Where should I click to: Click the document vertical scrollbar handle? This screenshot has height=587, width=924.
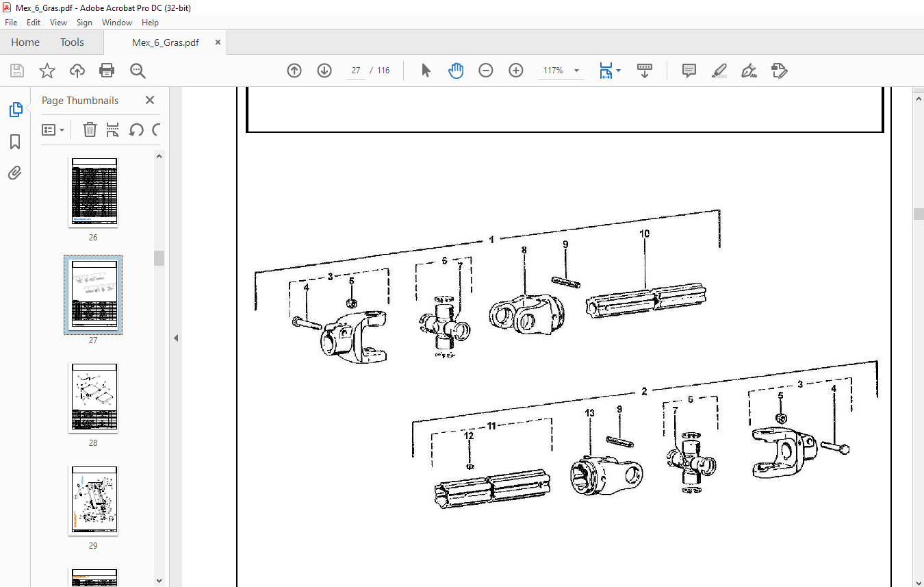pyautogui.click(x=919, y=214)
